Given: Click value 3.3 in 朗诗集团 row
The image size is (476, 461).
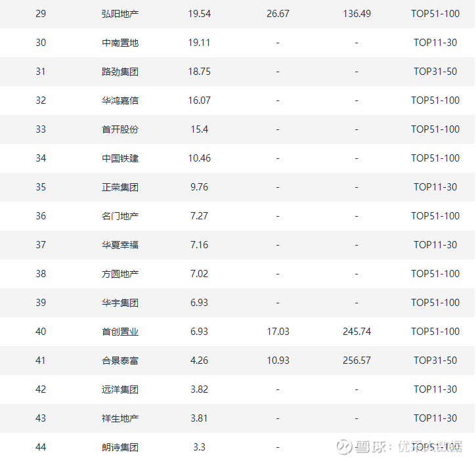Looking at the screenshot, I should (x=199, y=447).
